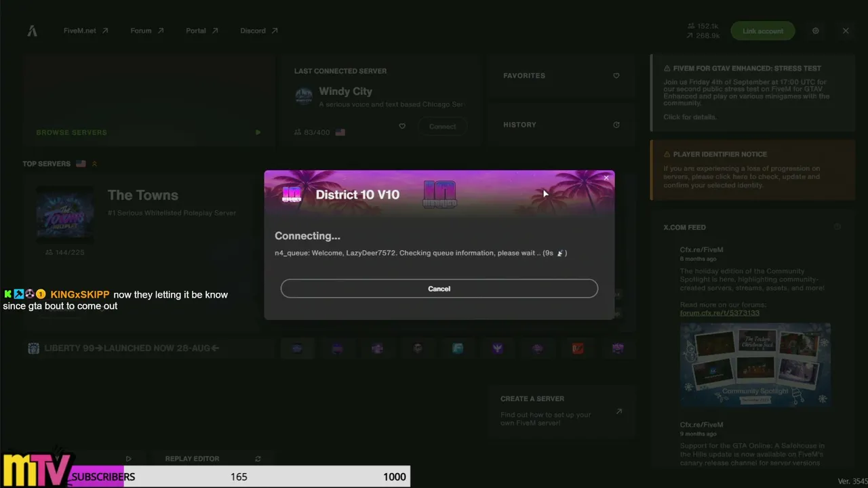Select the teal F server icon
This screenshot has height=488, width=868.
(458, 348)
